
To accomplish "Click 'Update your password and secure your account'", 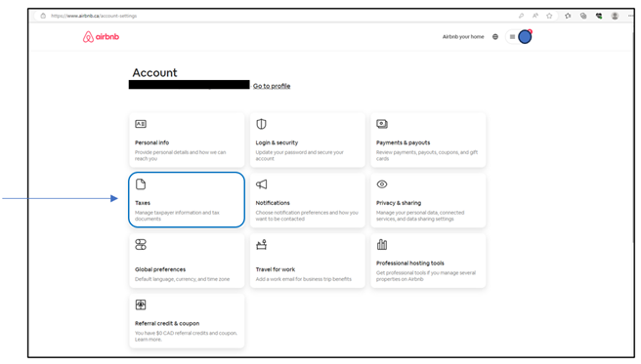I will pyautogui.click(x=300, y=155).
